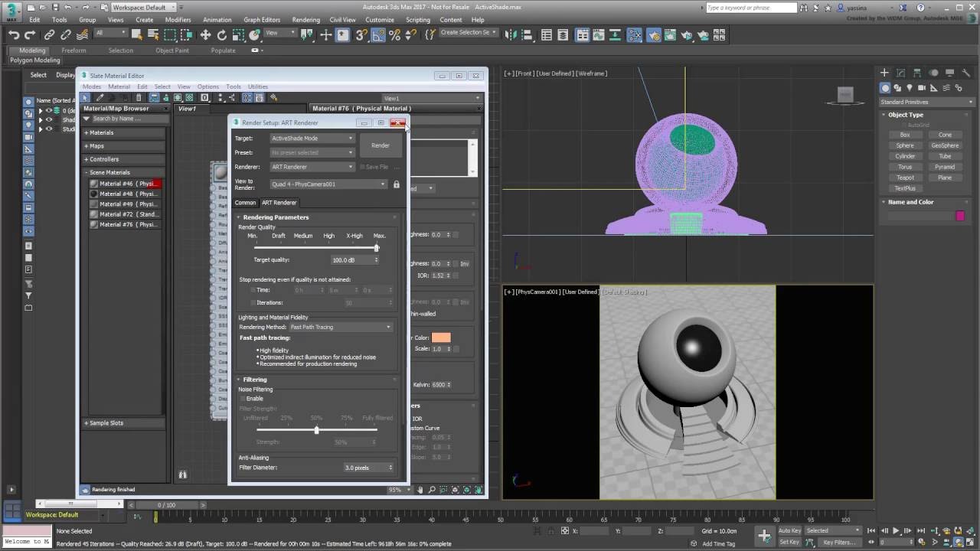Open the Rendering menu in main menu bar
Screen dimensions: 980x551
[305, 20]
